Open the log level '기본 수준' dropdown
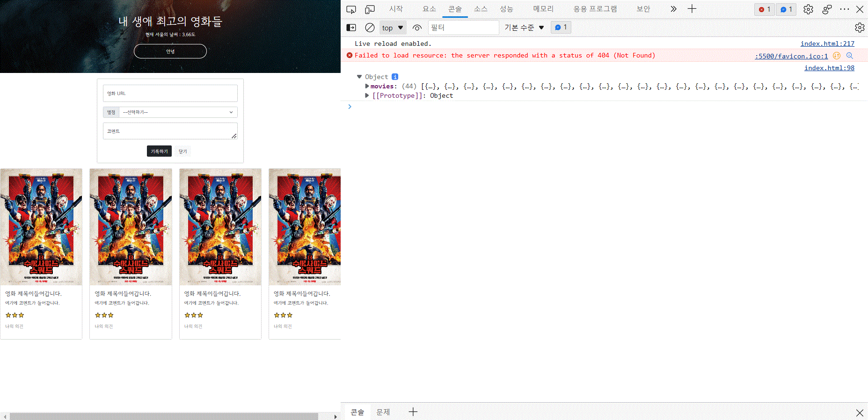 pyautogui.click(x=524, y=28)
